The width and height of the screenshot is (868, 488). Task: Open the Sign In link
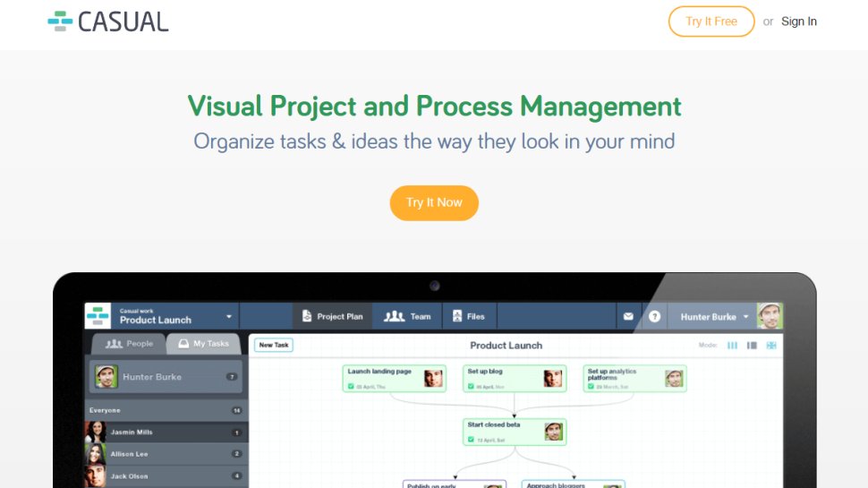click(799, 21)
